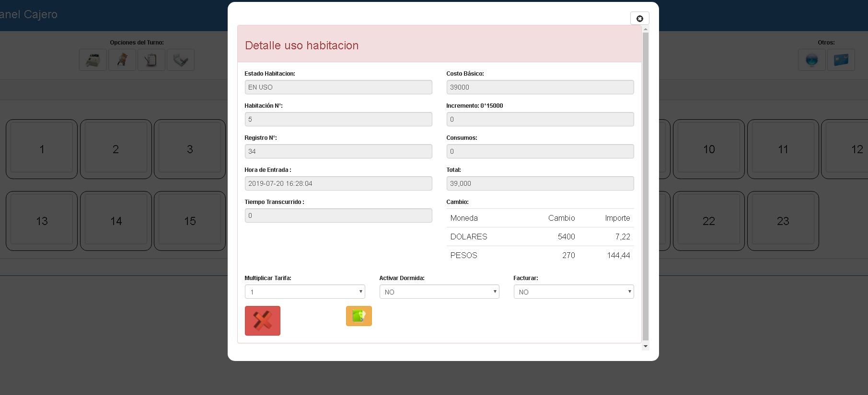Open the Multiplicar Tarifa dropdown
The height and width of the screenshot is (395, 868).
click(305, 292)
